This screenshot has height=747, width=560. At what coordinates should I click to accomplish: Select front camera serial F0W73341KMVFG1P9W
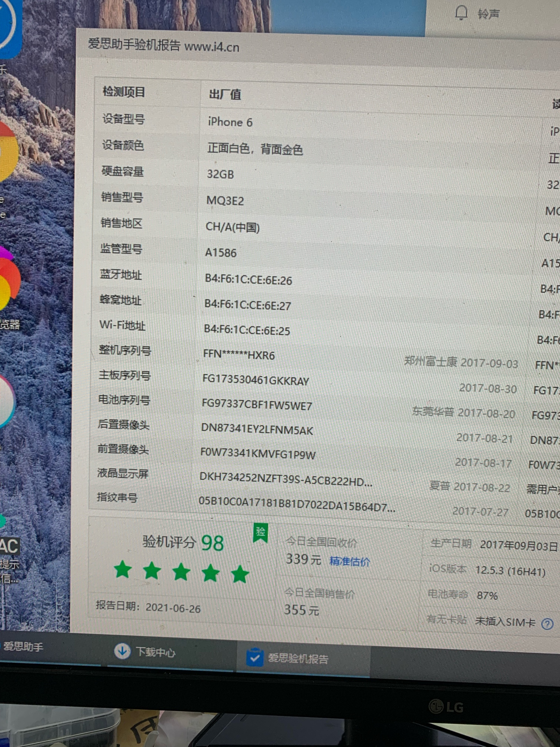click(258, 454)
